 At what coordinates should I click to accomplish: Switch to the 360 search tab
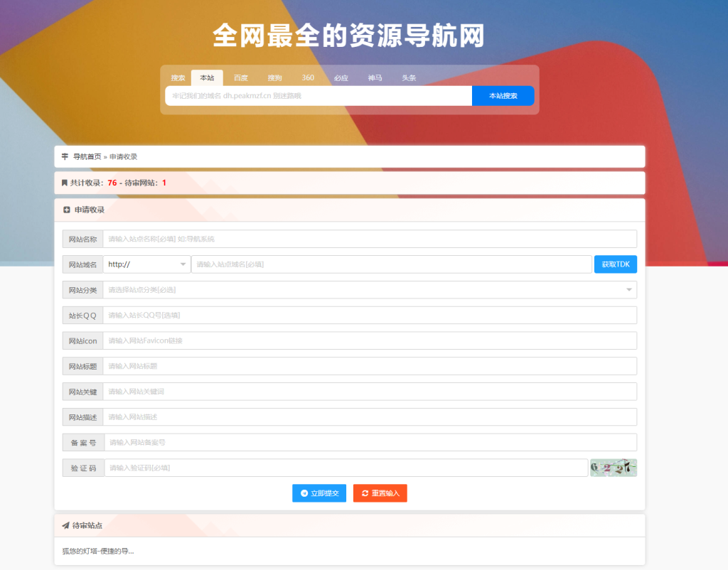308,77
